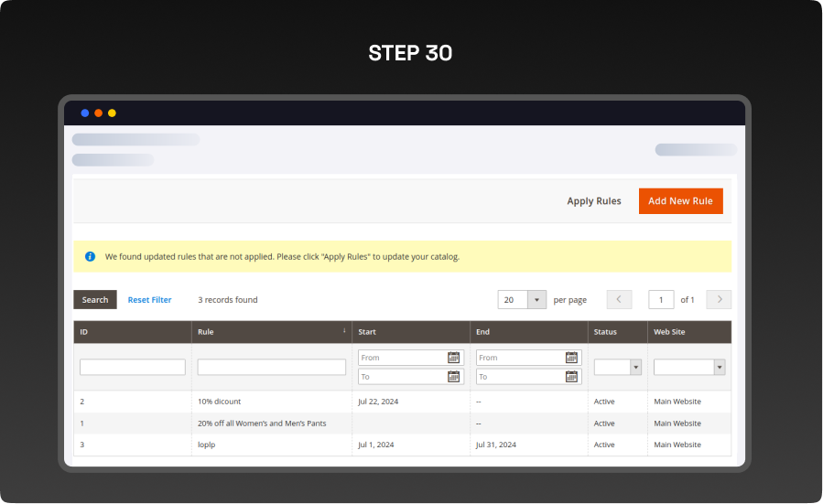Viewport: 823px width, 504px height.
Task: Click the Rule filter text field
Action: click(271, 367)
